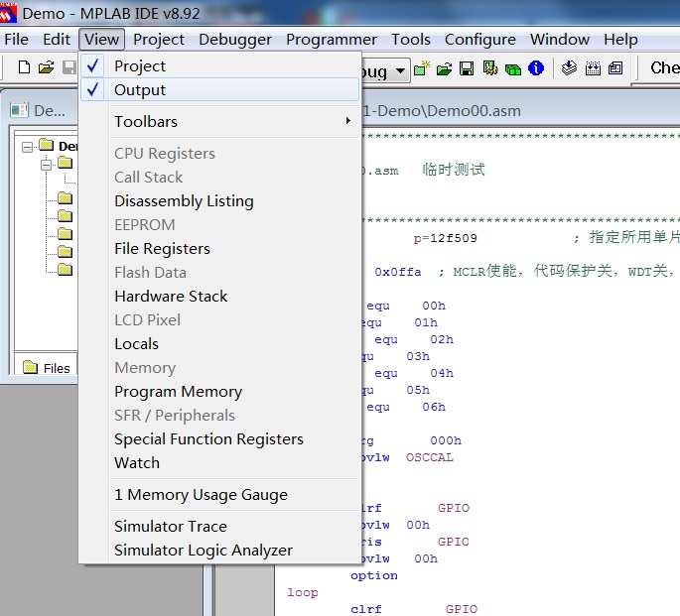The image size is (680, 616).
Task: Click the Build All toolbar icon
Action: point(593,68)
